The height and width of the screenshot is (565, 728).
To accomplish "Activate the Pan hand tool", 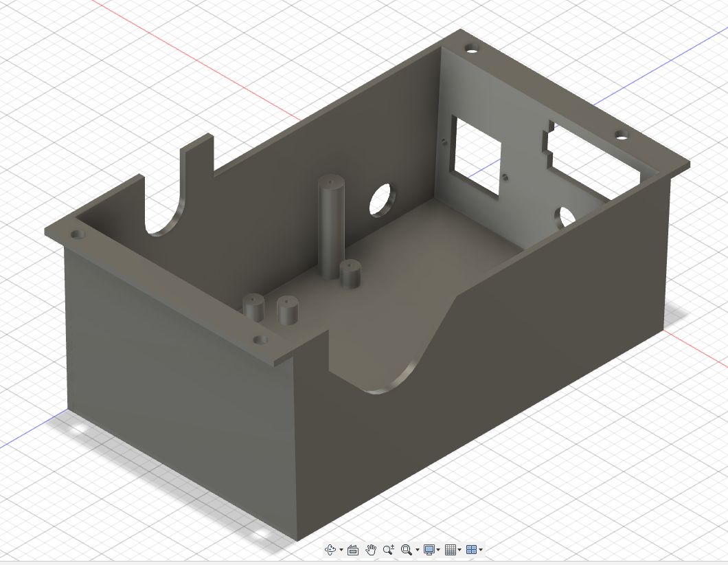I will [371, 549].
